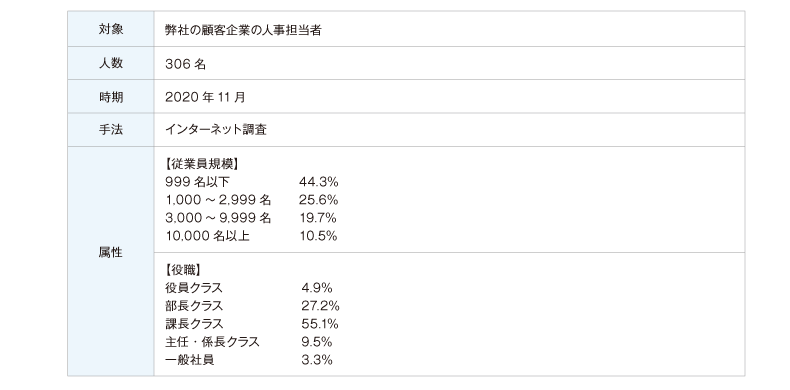Select the 人数 row label
The height and width of the screenshot is (390, 790).
click(x=111, y=63)
